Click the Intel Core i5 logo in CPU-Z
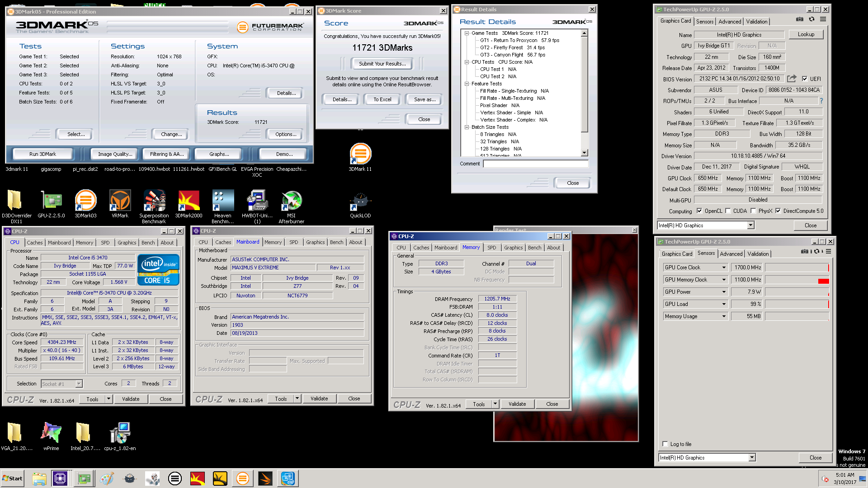The width and height of the screenshot is (868, 488). [159, 270]
